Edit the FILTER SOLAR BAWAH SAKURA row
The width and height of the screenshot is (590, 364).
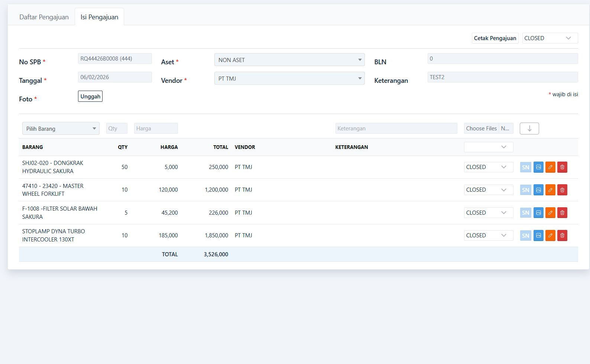coord(550,213)
